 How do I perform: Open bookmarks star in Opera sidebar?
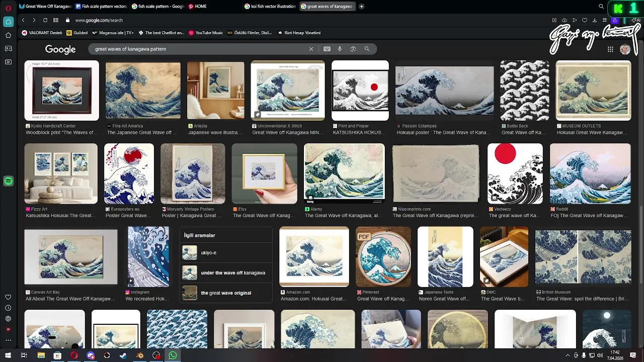(8, 35)
